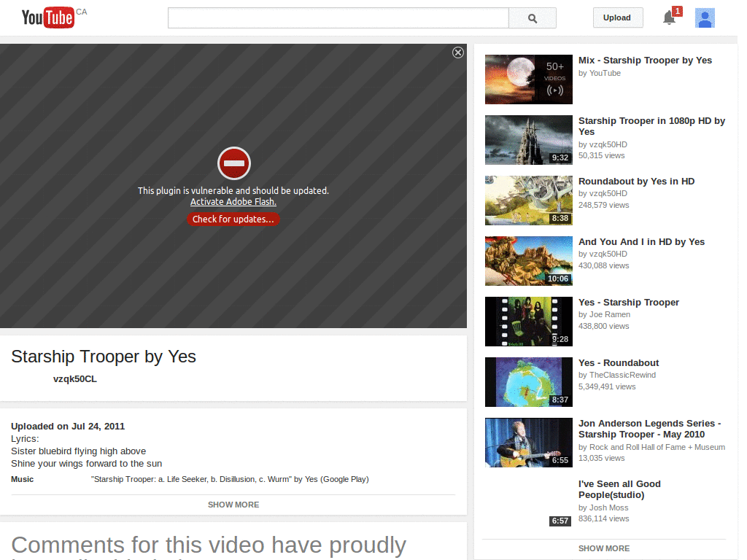Open the vzqk50CL channel name
The width and height of the screenshot is (747, 560).
point(75,379)
